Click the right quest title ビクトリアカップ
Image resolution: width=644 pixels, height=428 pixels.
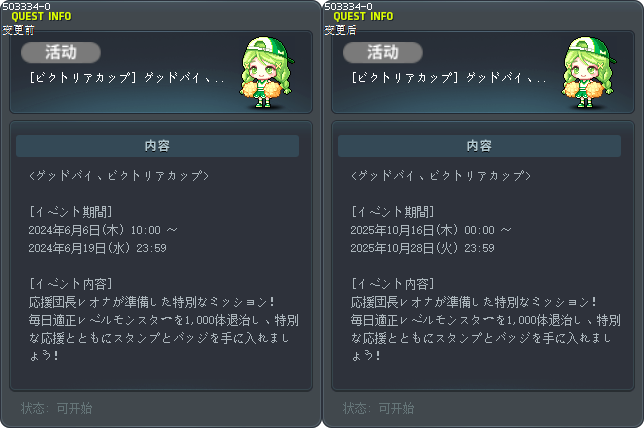[x=449, y=78]
